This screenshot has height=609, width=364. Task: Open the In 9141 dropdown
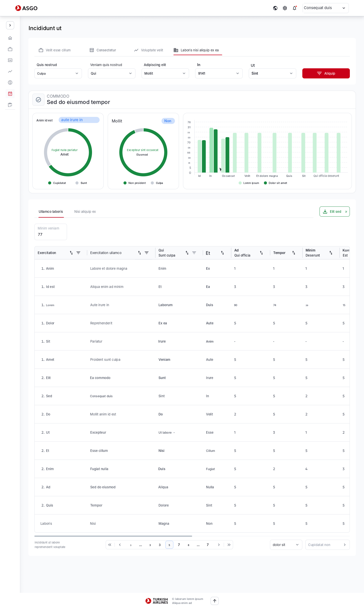click(219, 73)
